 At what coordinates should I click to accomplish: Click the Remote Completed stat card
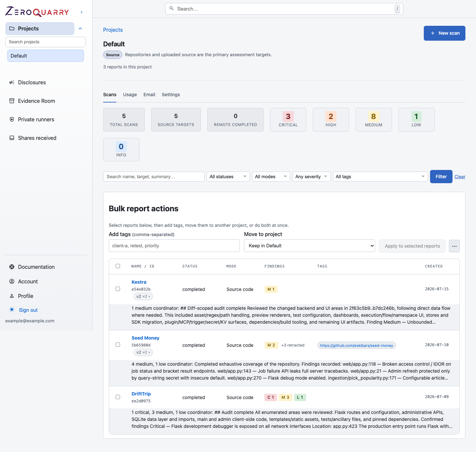point(235,120)
